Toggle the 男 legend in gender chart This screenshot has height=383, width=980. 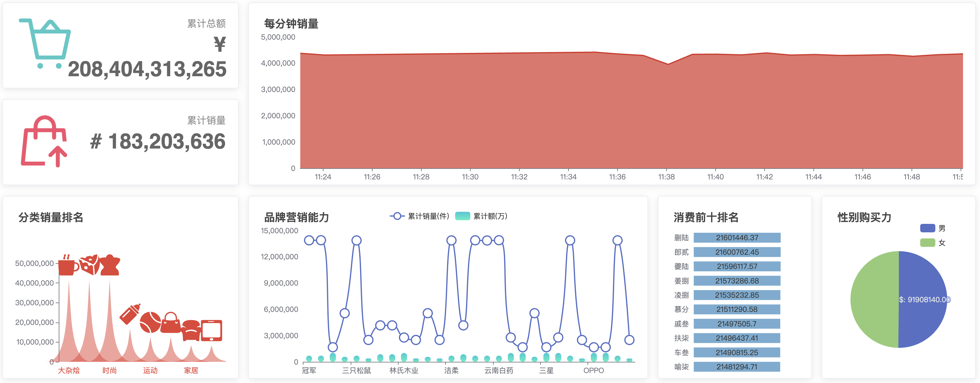point(933,228)
